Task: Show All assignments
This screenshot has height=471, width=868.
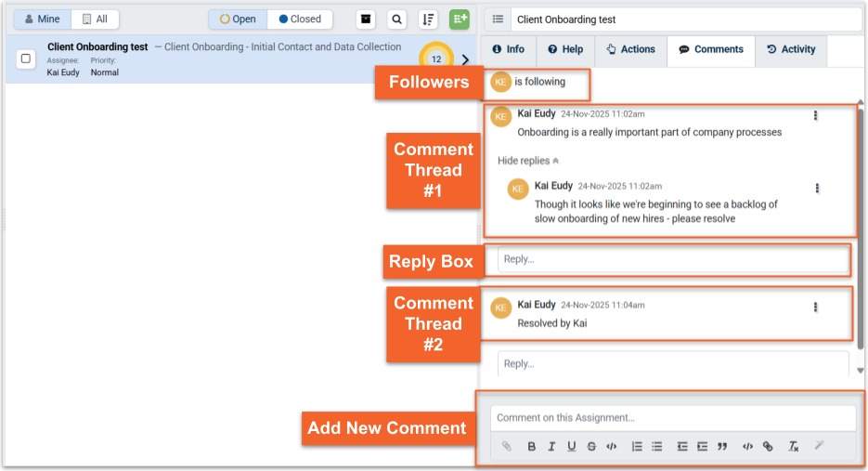Action: (x=95, y=19)
